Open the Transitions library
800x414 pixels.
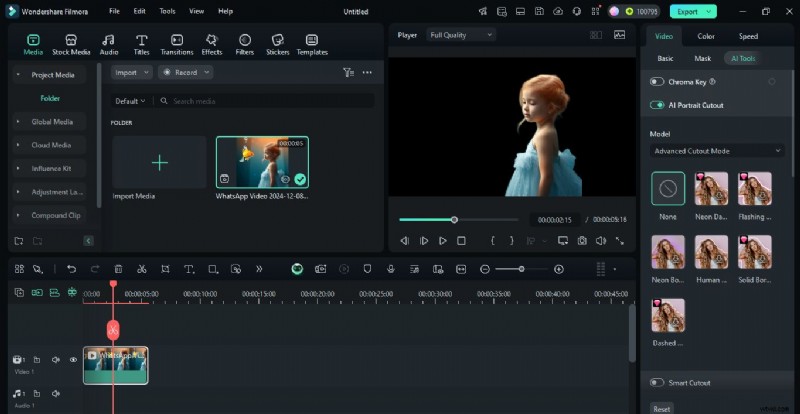coord(177,42)
